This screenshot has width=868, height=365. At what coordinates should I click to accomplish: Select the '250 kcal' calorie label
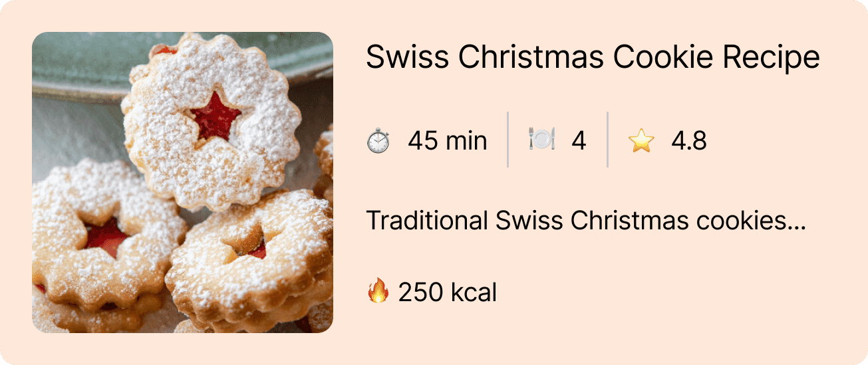448,292
